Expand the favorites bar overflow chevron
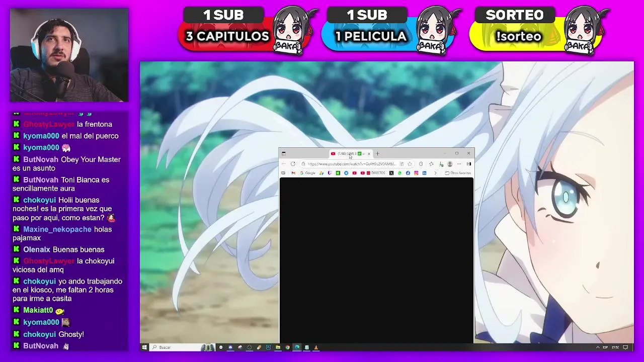644x362 pixels. click(436, 173)
